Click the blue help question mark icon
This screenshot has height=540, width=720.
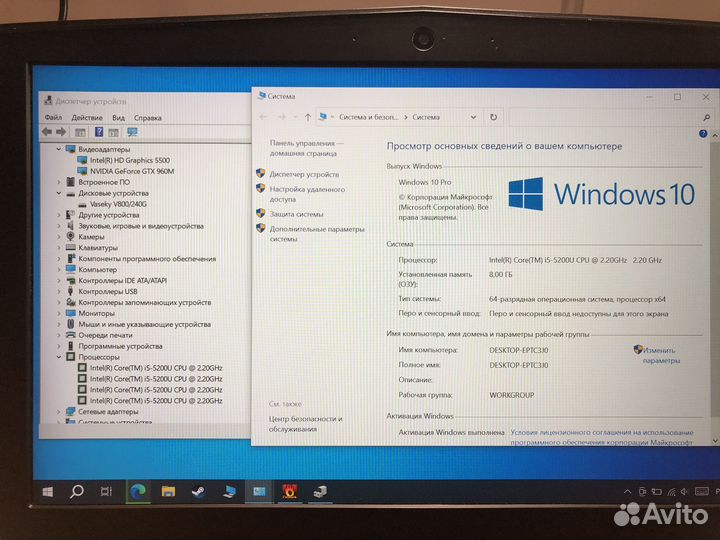[703, 134]
